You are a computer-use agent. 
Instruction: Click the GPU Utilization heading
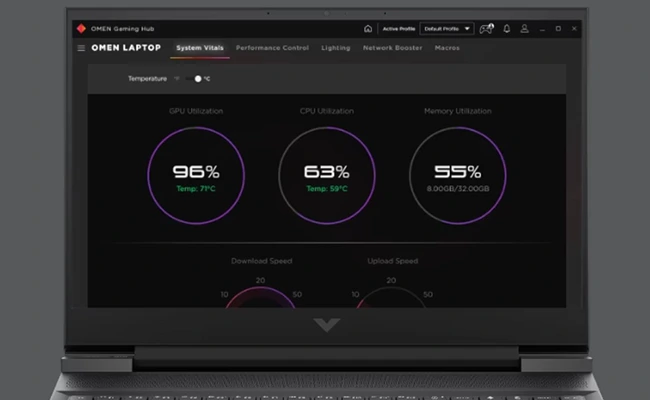pos(196,111)
